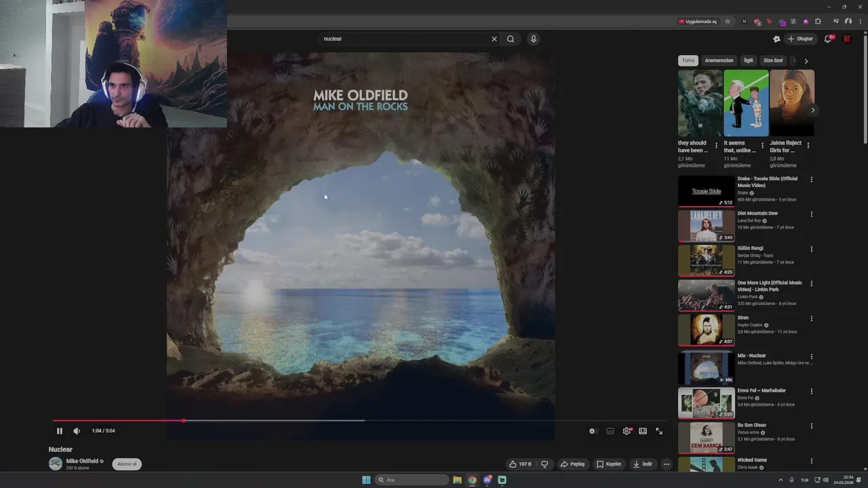Image resolution: width=868 pixels, height=488 pixels.
Task: Click the taskbar Ara search box
Action: 412,480
